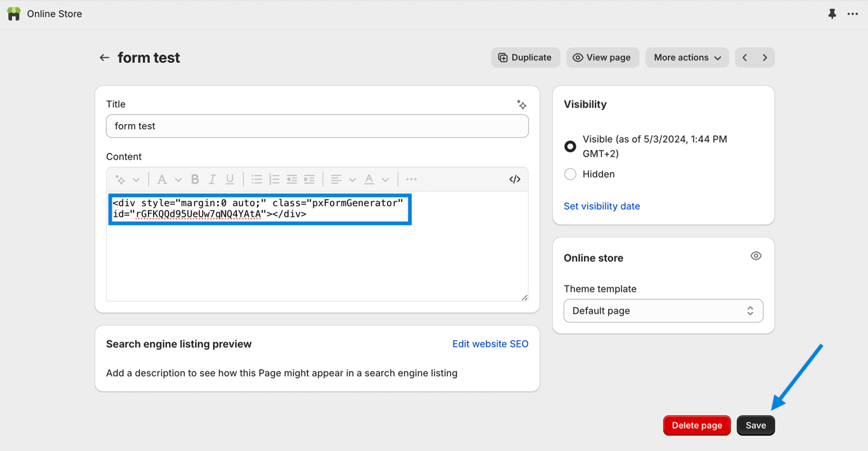Click the AI sparkle icon beside Title

pos(522,104)
